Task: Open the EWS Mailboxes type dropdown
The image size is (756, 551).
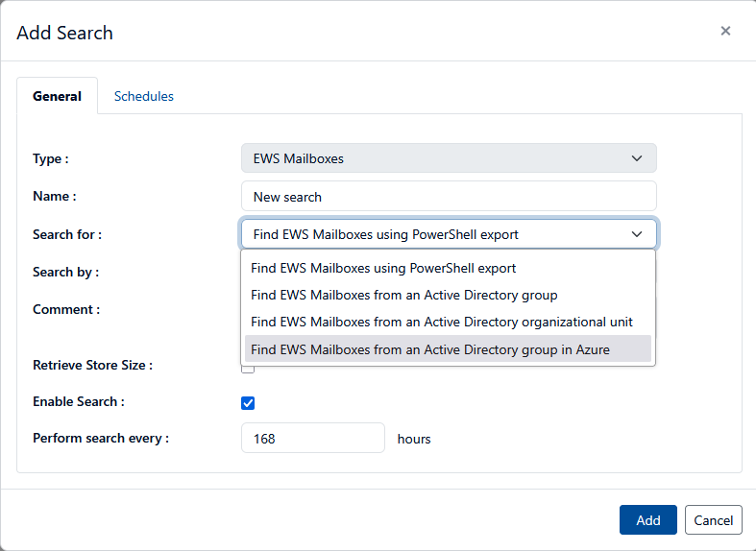Action: click(448, 158)
